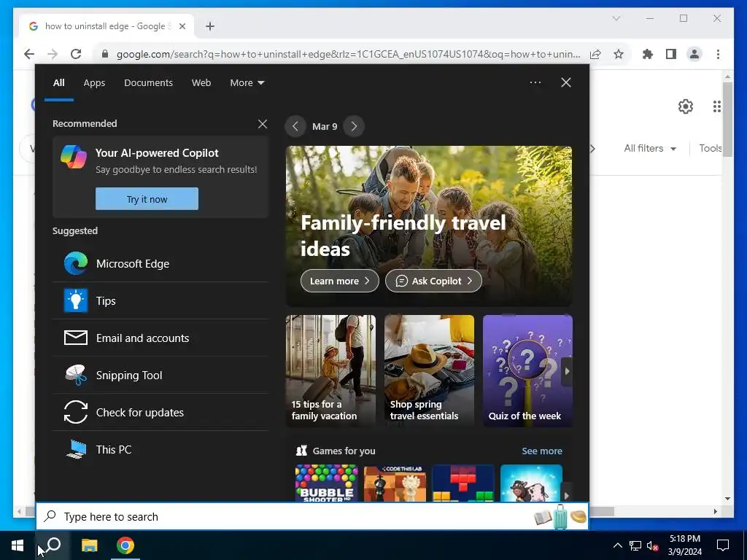This screenshot has width=747, height=560.
Task: Expand the More search filter dropdown
Action: click(247, 83)
